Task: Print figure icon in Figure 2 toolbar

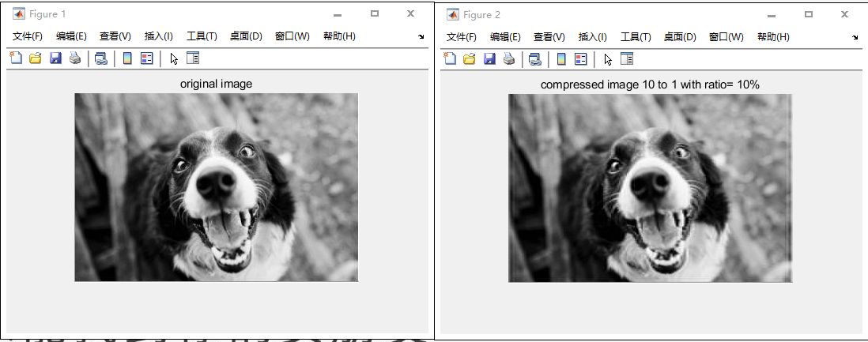Action: (509, 58)
